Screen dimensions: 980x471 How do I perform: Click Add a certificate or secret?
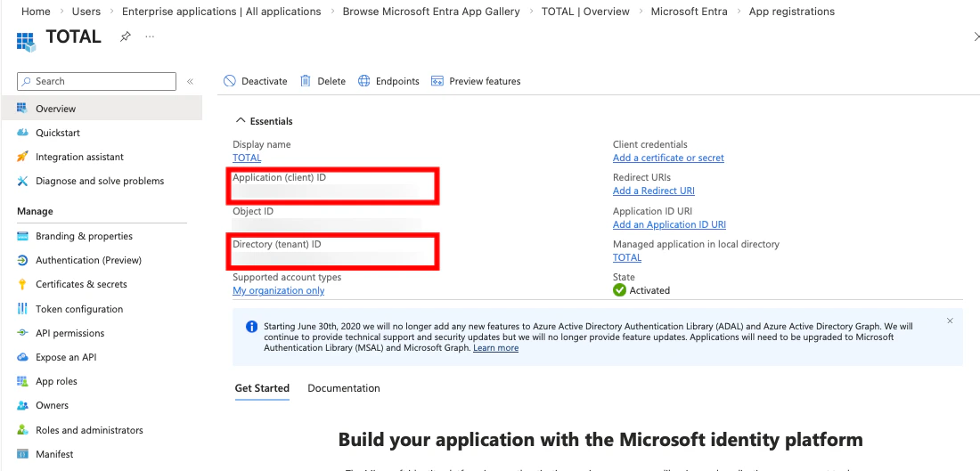click(x=668, y=158)
